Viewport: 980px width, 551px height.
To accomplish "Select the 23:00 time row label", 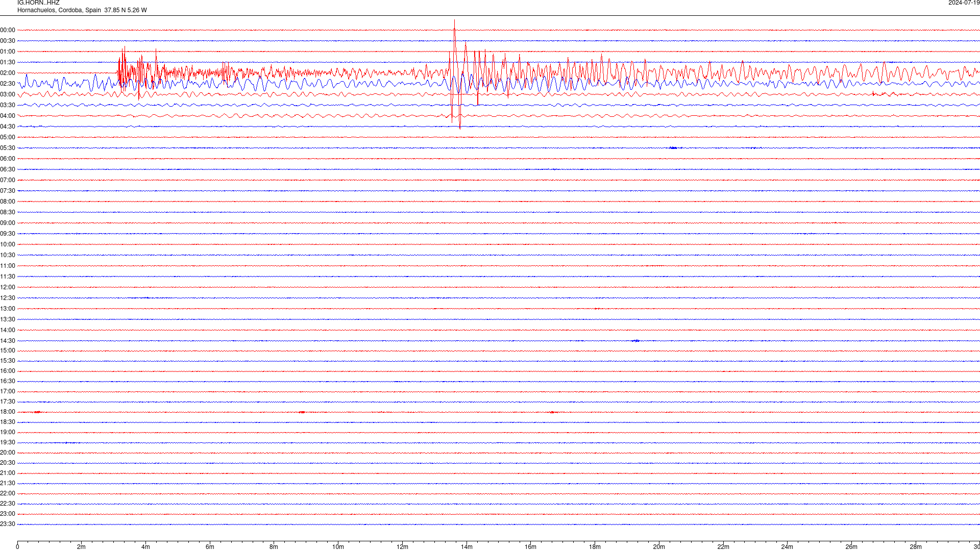I will coord(8,514).
